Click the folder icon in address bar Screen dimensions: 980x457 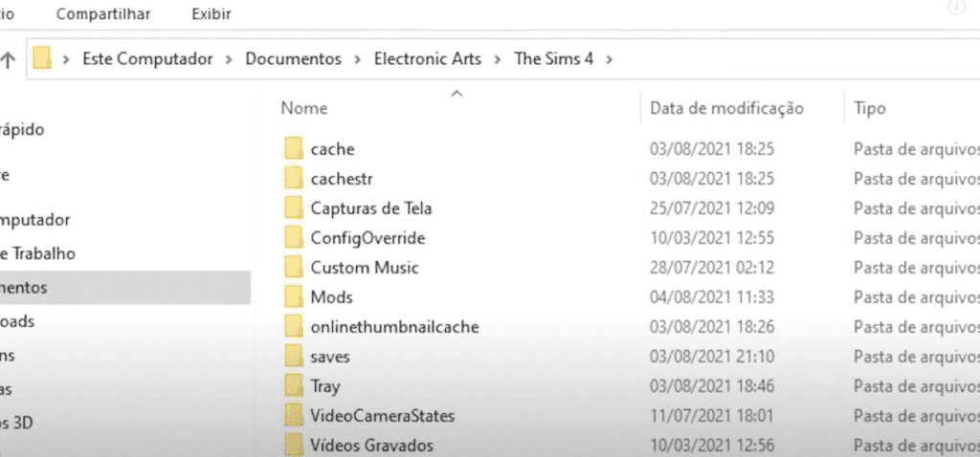(x=42, y=58)
